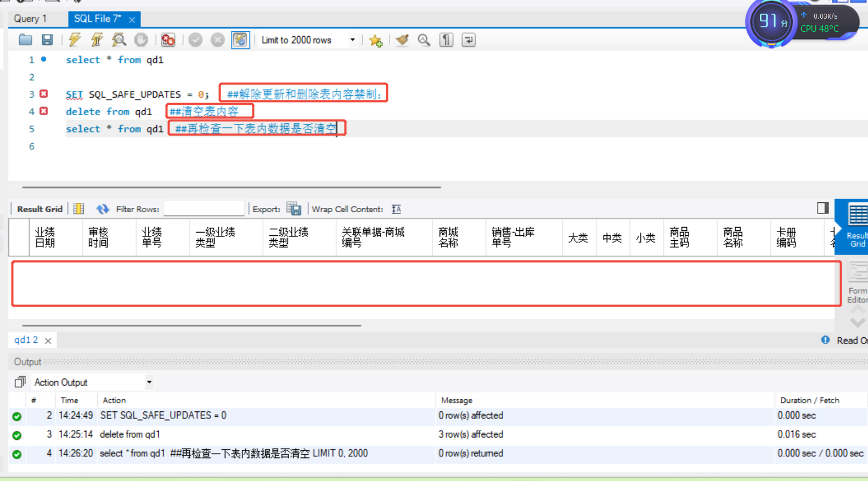Click the Read Only info icon
The width and height of the screenshot is (868, 481).
(x=825, y=340)
